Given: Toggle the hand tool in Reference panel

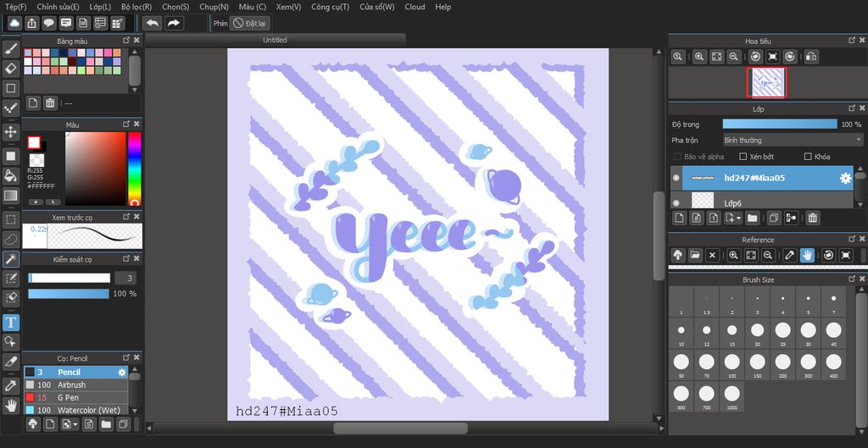Looking at the screenshot, I should coord(807,255).
